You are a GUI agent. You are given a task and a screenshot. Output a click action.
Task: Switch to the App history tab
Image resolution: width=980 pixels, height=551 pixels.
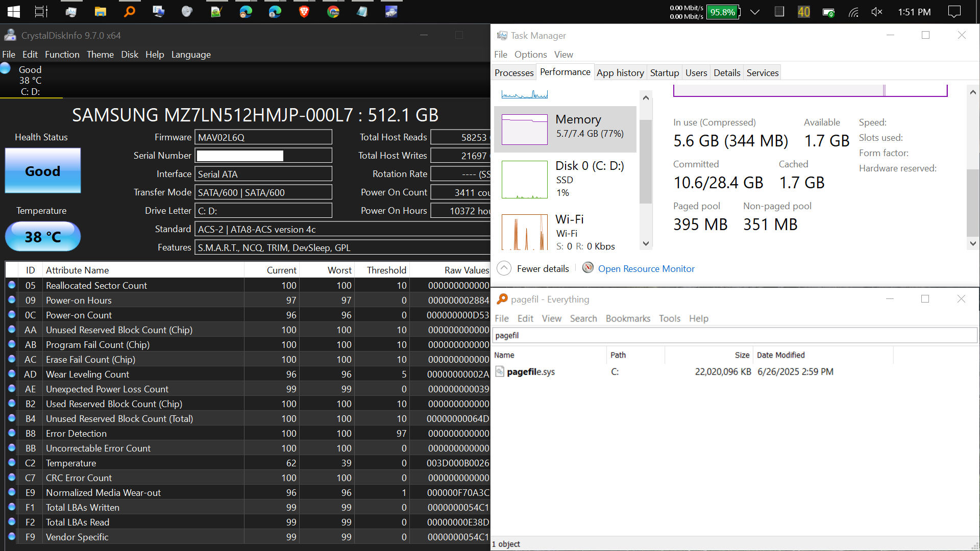click(x=620, y=73)
